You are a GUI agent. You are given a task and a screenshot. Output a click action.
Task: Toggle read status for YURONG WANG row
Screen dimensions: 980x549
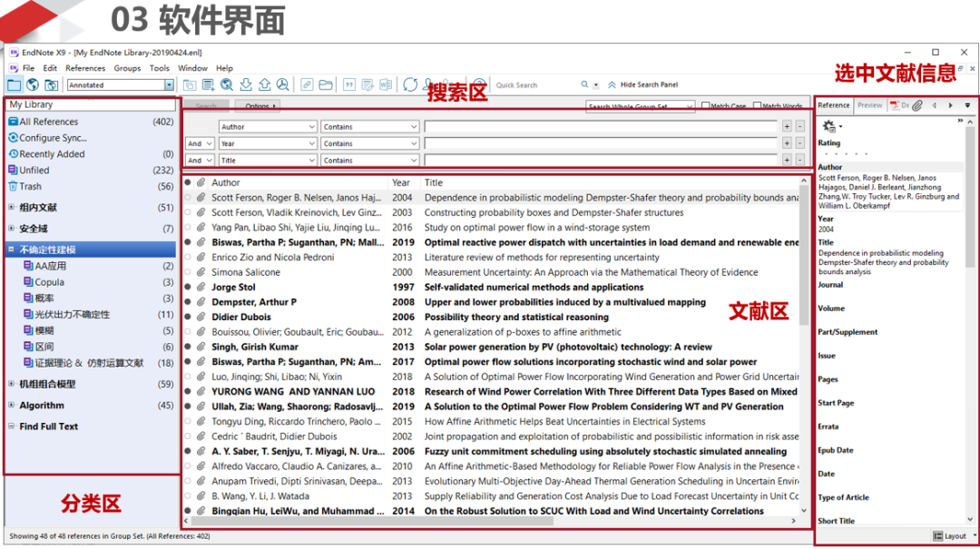[x=188, y=392]
